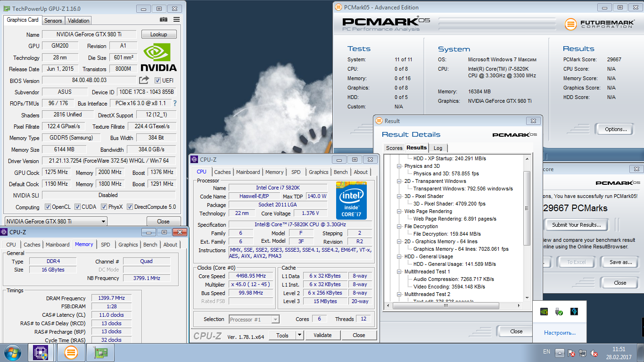Toggle the UEFI checkbox
Screen dimensions: 644x362
point(157,81)
